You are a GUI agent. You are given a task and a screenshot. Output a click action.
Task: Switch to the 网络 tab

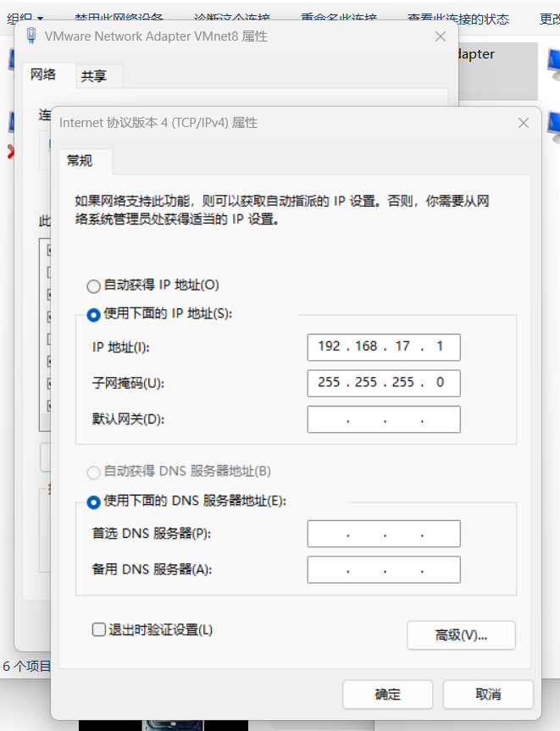(x=43, y=75)
